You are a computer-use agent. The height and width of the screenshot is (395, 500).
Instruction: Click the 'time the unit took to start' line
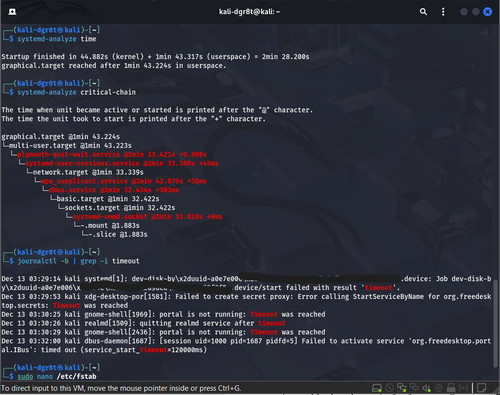click(133, 119)
